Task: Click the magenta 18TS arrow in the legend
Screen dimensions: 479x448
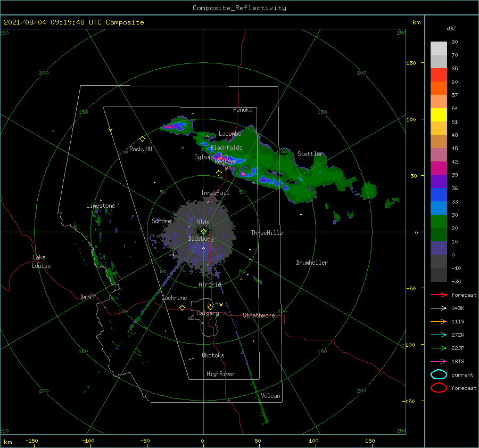Action: pyautogui.click(x=439, y=362)
